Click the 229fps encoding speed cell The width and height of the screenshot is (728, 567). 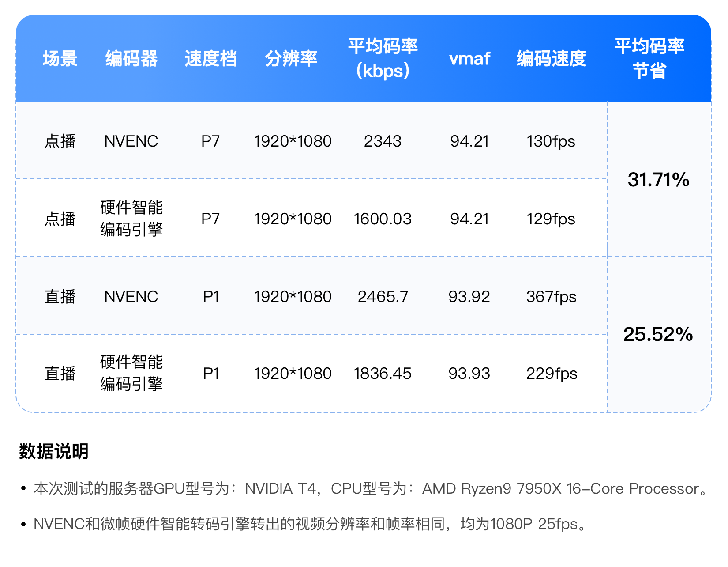pyautogui.click(x=552, y=374)
